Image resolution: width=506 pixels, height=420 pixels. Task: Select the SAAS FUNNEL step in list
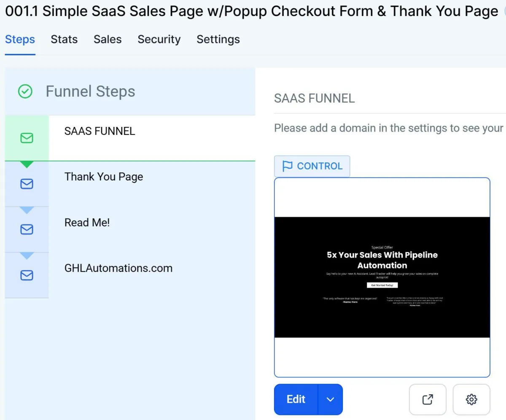(130, 138)
